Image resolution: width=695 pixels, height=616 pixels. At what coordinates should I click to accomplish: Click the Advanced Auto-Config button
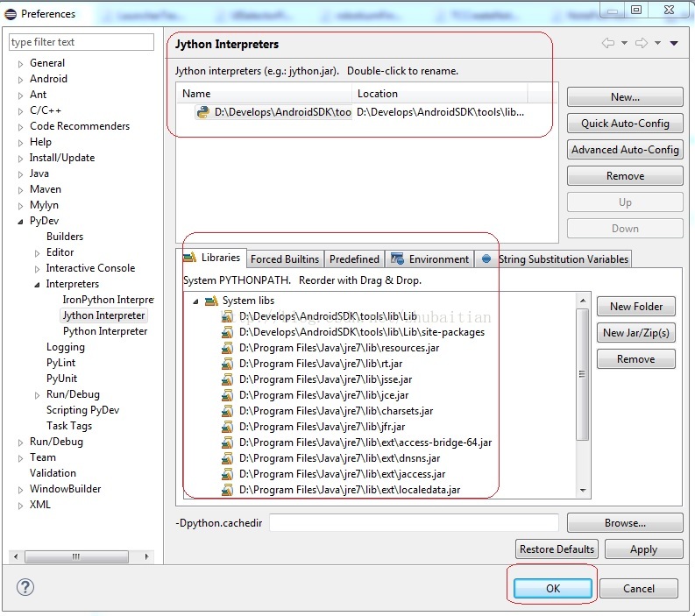pos(625,149)
